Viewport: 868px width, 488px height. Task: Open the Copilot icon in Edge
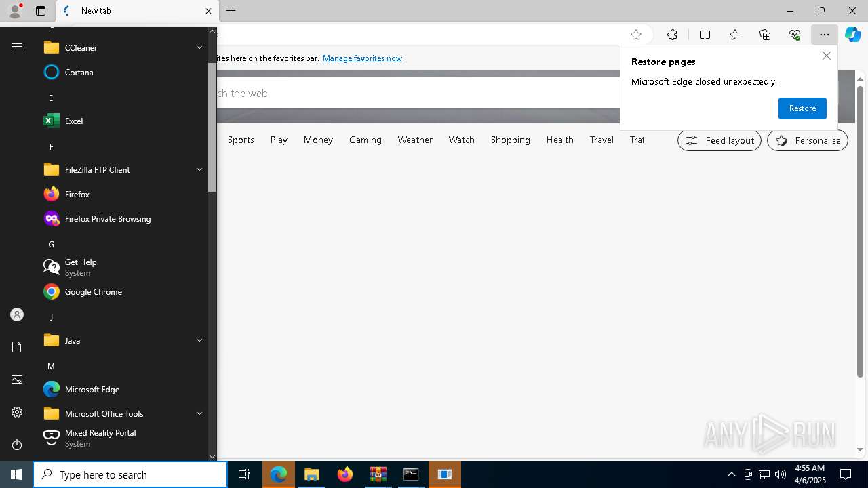pos(853,35)
